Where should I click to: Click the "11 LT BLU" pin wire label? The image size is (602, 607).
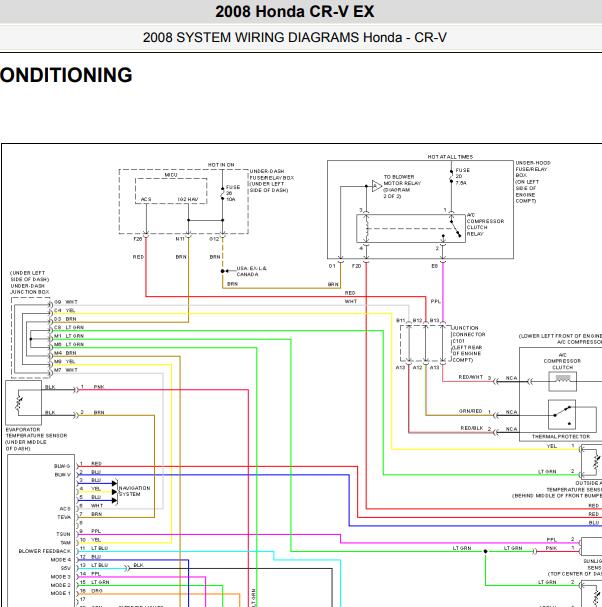94,549
